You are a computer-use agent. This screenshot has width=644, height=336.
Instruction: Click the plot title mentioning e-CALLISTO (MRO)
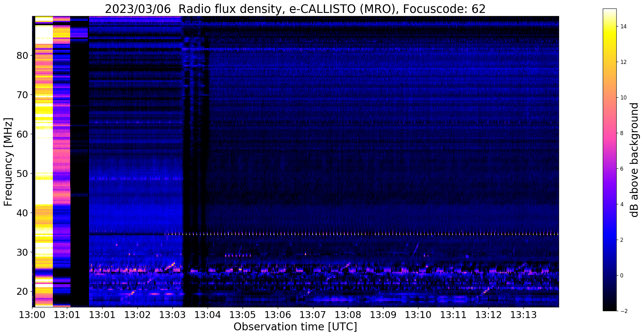click(x=295, y=9)
